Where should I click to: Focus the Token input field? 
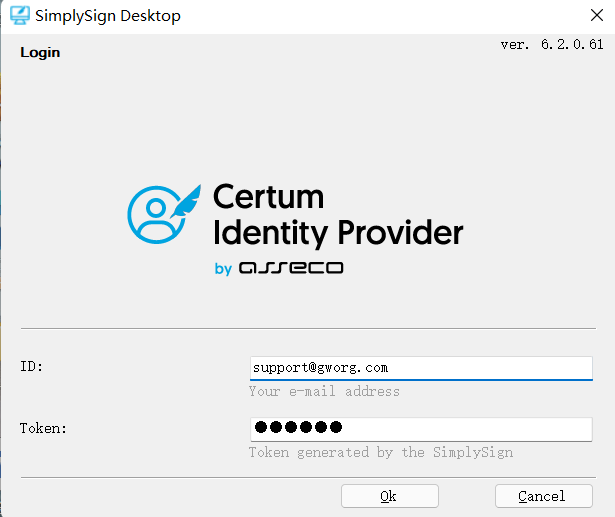coord(420,428)
